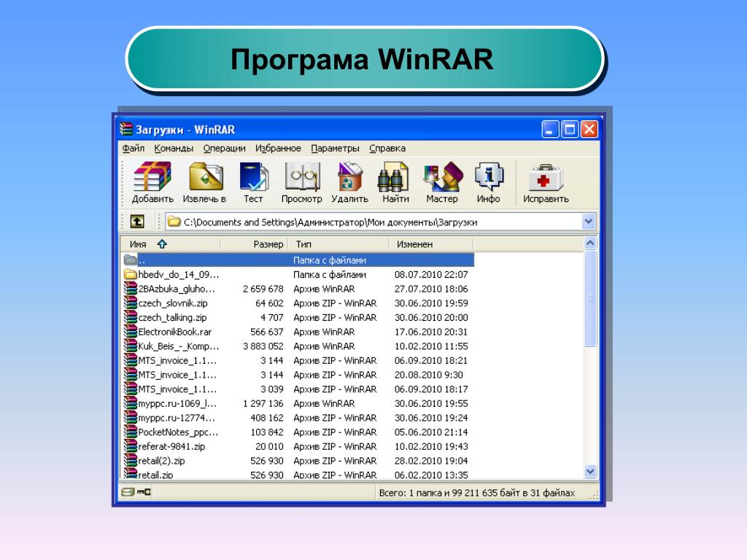Click the archive icon of Kuk_Beis_-_Komp
Image resolution: width=747 pixels, height=560 pixels.
tap(130, 346)
